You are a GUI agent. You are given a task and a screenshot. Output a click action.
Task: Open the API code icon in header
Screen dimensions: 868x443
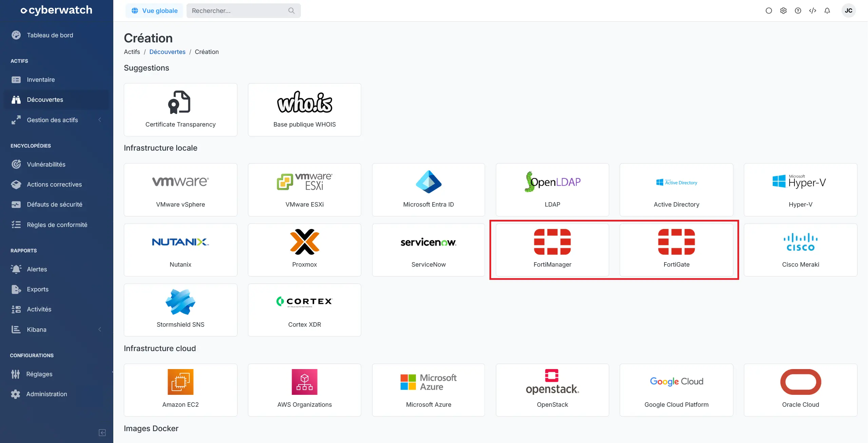[812, 11]
